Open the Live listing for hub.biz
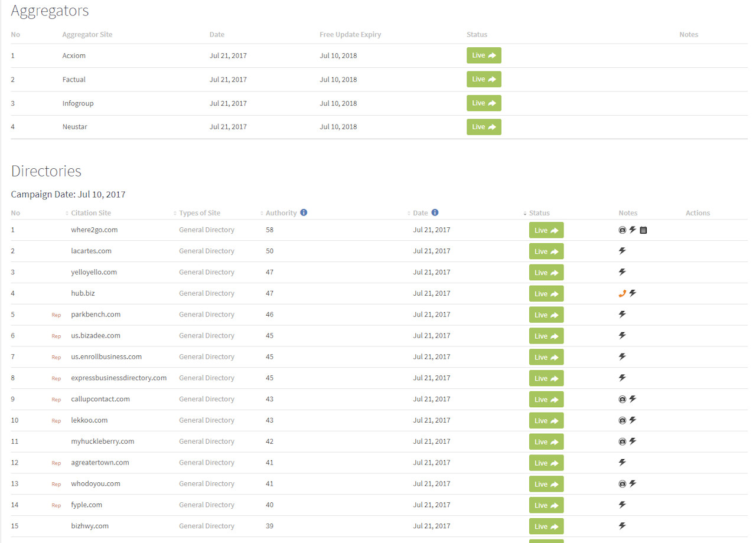Viewport: 756px width, 543px height. coord(546,294)
